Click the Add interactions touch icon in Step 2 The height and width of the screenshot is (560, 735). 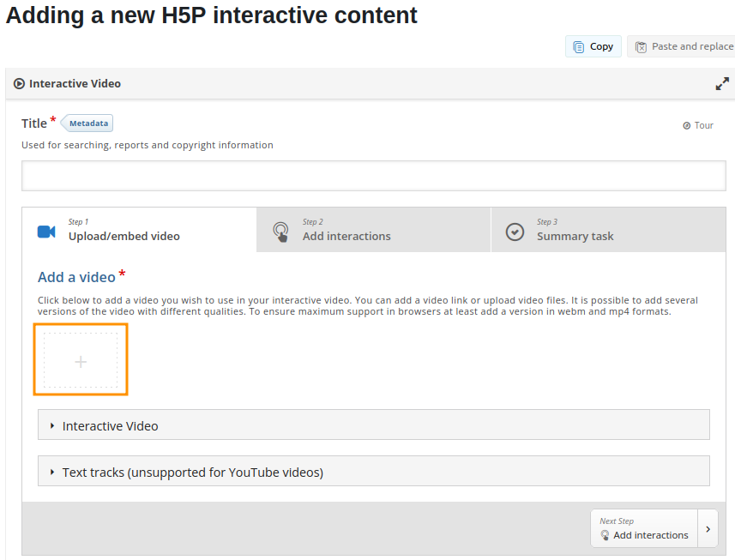280,232
